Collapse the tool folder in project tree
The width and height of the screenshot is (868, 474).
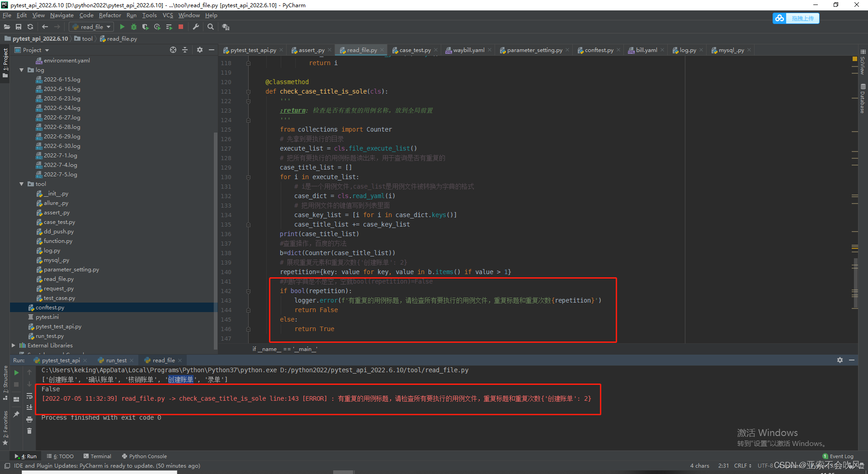pyautogui.click(x=21, y=184)
